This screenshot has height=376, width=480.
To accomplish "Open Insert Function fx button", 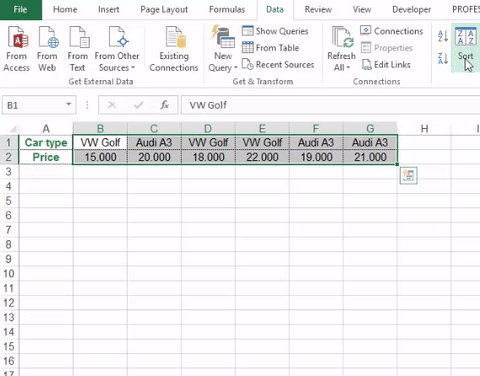I will [164, 105].
